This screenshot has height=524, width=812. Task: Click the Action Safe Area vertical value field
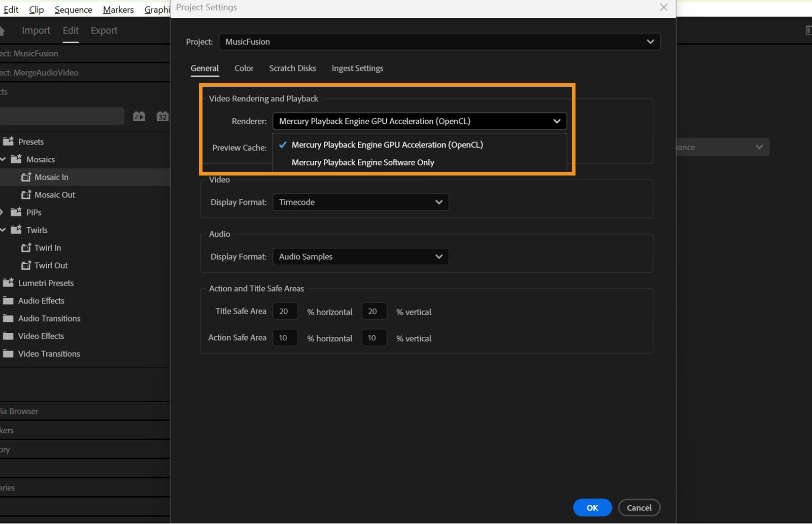pyautogui.click(x=374, y=337)
